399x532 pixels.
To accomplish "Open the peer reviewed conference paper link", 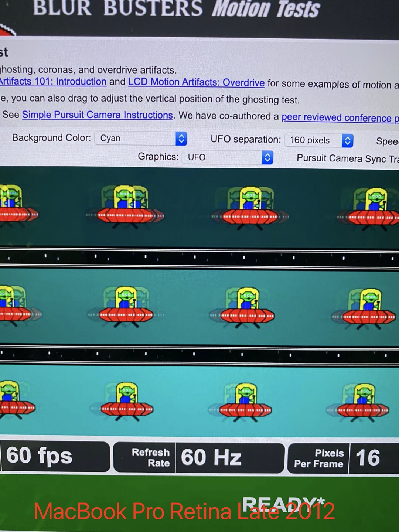I will pos(339,117).
